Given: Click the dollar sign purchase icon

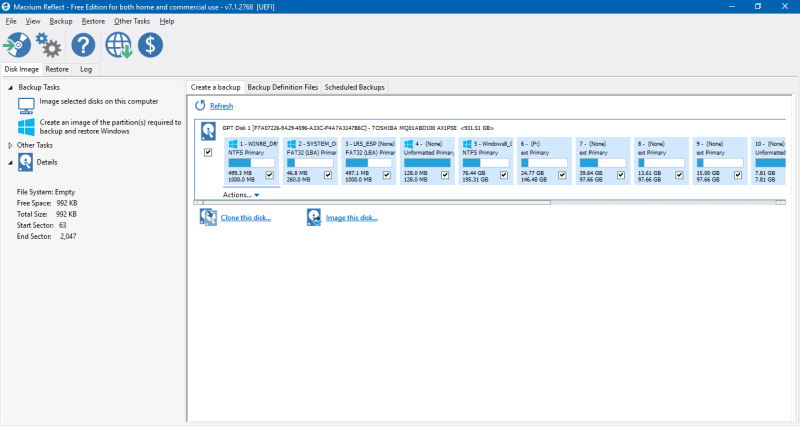Looking at the screenshot, I should (x=151, y=45).
